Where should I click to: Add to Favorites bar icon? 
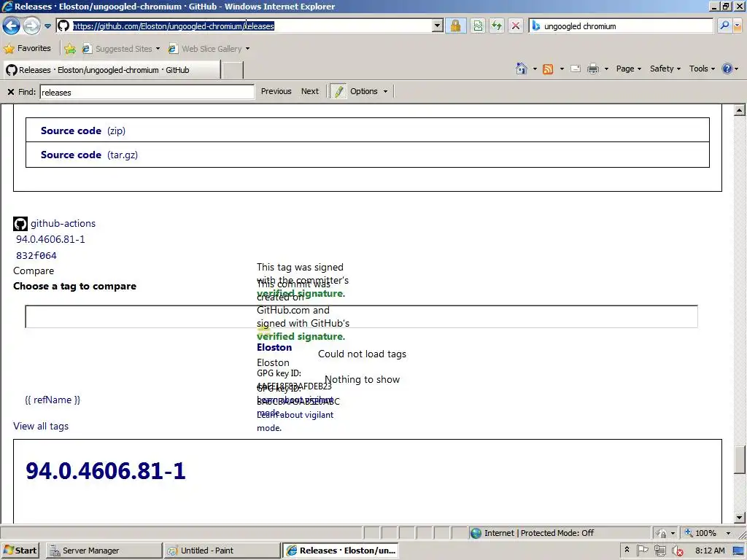click(x=70, y=49)
